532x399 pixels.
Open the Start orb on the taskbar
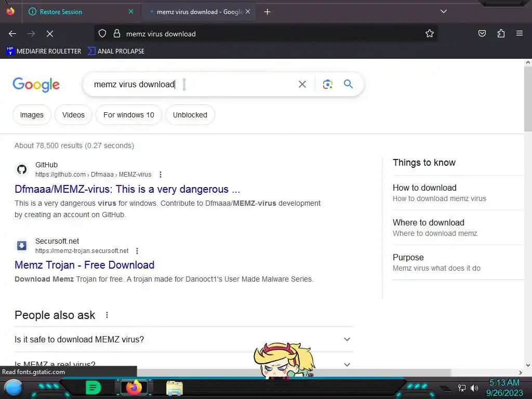pos(13,388)
